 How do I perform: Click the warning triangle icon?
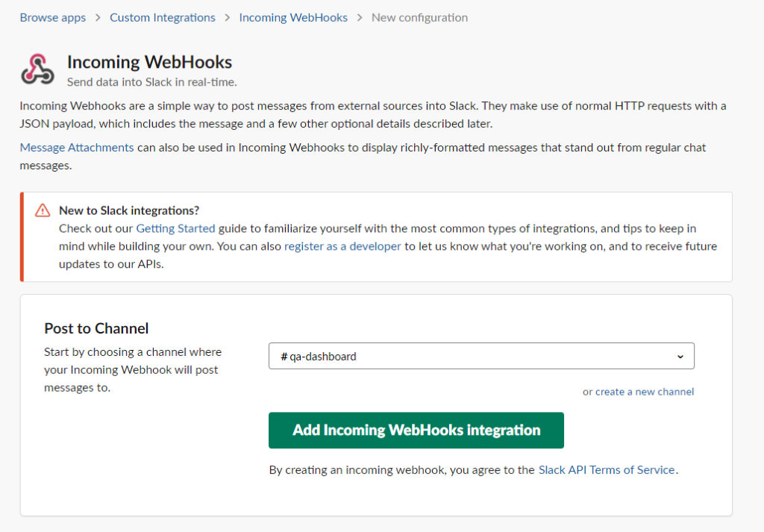tap(43, 210)
